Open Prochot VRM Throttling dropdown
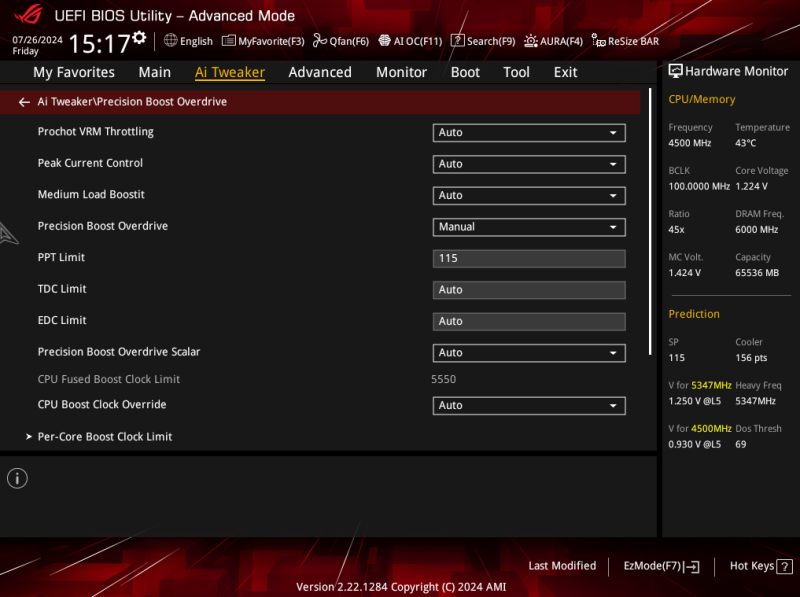 pyautogui.click(x=529, y=133)
